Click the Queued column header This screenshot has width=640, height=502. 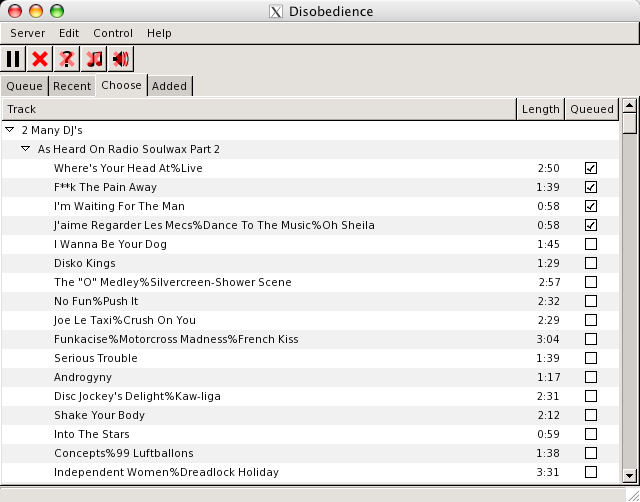(591, 109)
